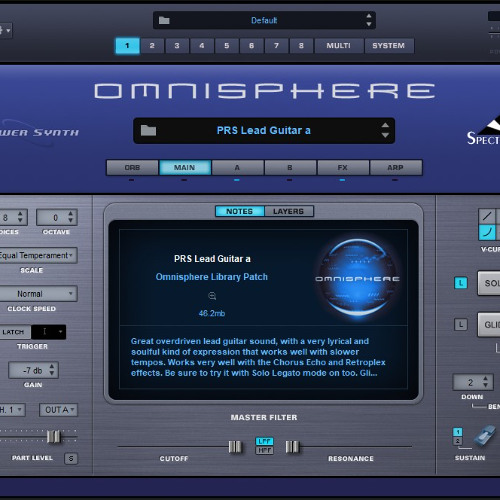Toggle the Solo legato L button
Screen dimensions: 500x500
(461, 283)
